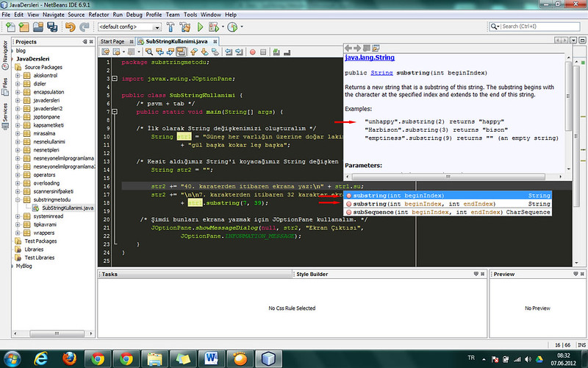Click the Open Project icon
Viewport: 588px width, 368px height.
point(38,26)
